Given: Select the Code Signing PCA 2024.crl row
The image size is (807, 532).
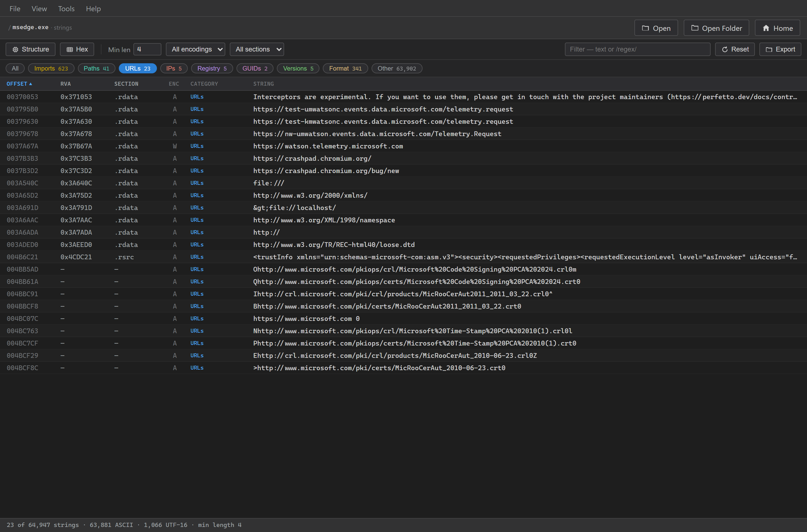Looking at the screenshot, I should tap(403, 269).
